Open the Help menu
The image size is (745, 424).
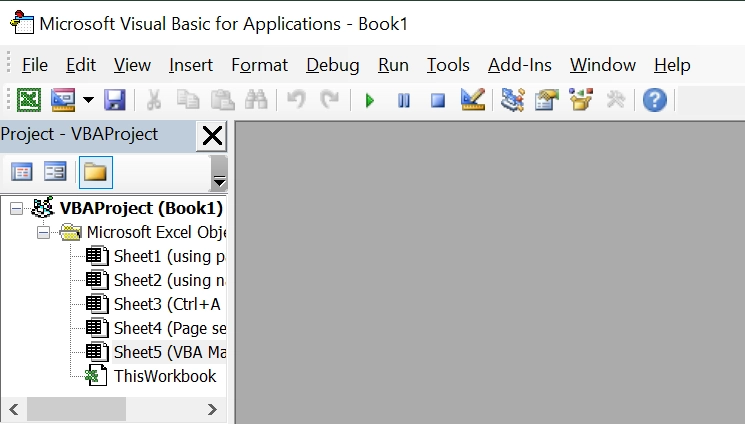point(672,65)
